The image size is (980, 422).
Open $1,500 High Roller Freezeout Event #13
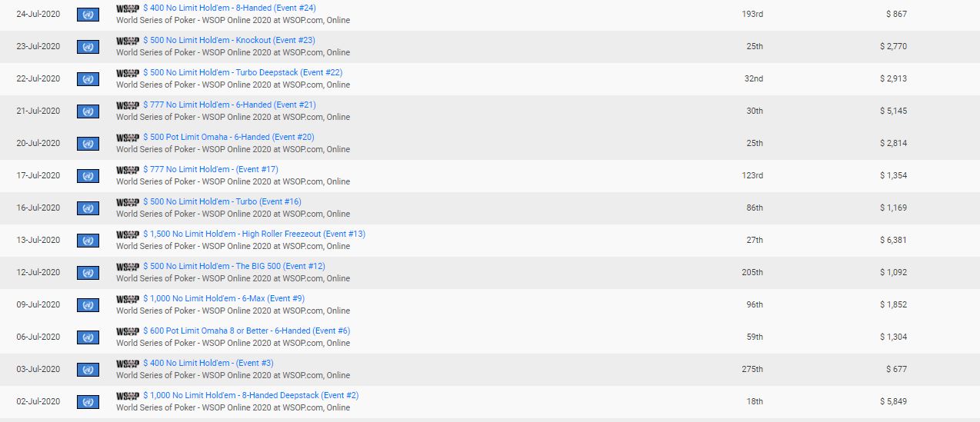coord(255,234)
